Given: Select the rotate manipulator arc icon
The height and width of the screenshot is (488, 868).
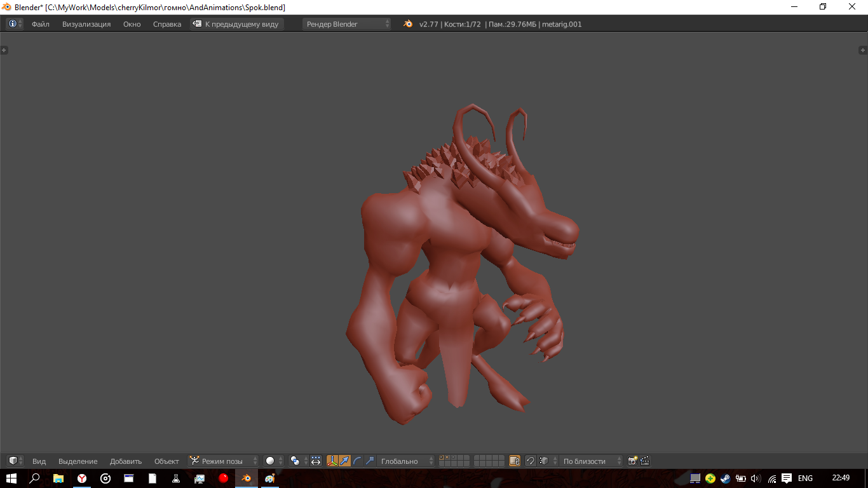Looking at the screenshot, I should [357, 461].
